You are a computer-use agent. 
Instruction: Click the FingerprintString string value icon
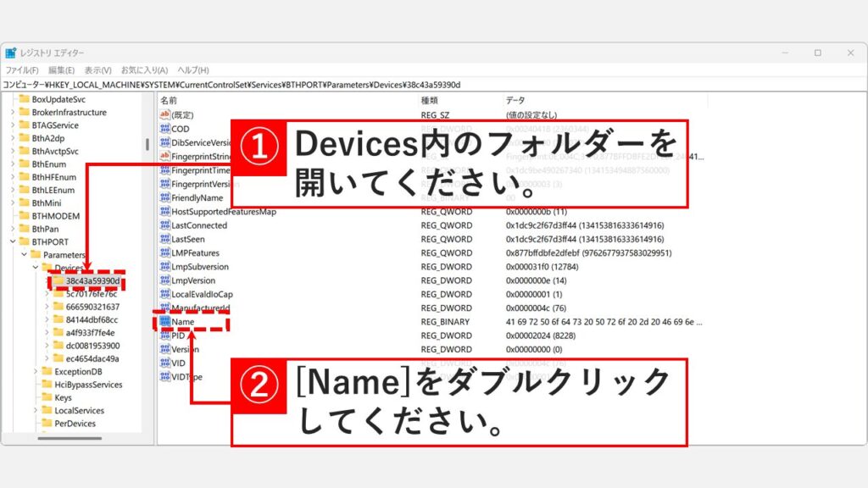pyautogui.click(x=164, y=154)
